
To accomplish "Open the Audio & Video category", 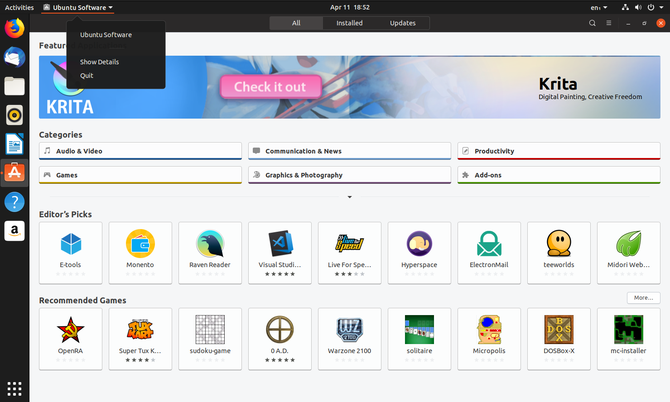I will click(140, 151).
